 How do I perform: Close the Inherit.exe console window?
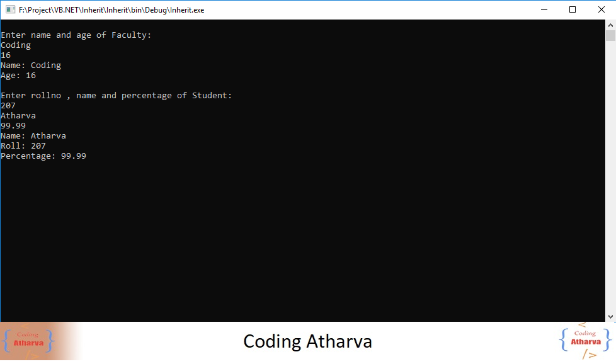pyautogui.click(x=601, y=9)
